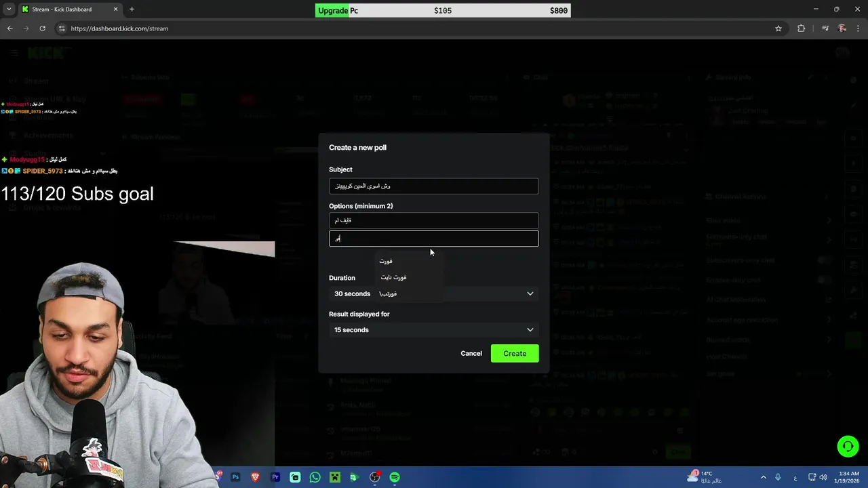Switch the keyboard input language indicator
This screenshot has height=488, width=868.
pyautogui.click(x=795, y=478)
